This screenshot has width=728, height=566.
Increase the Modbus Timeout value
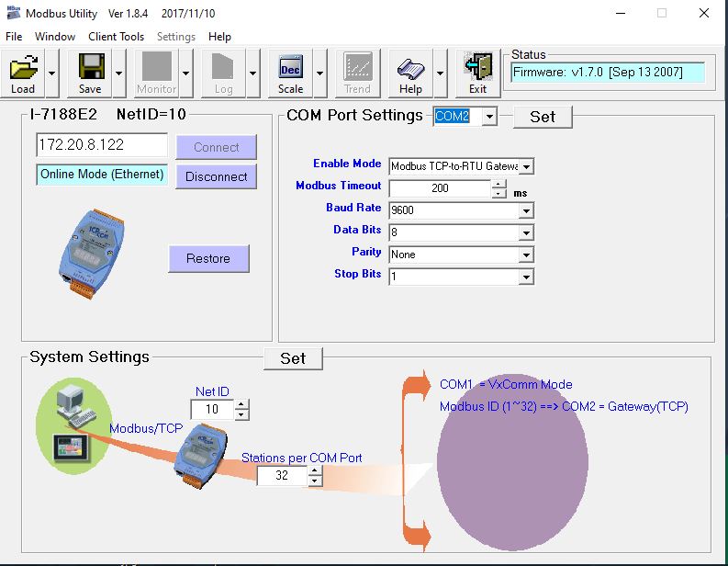click(498, 184)
